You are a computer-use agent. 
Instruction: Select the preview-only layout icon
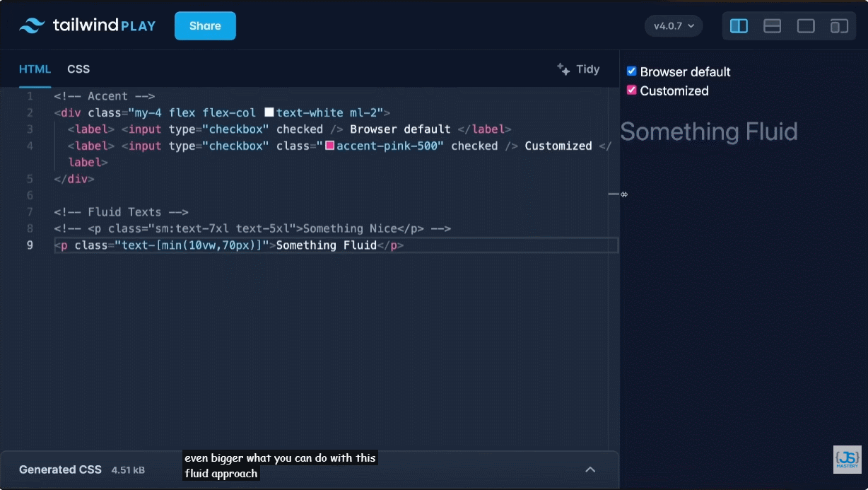(x=806, y=26)
